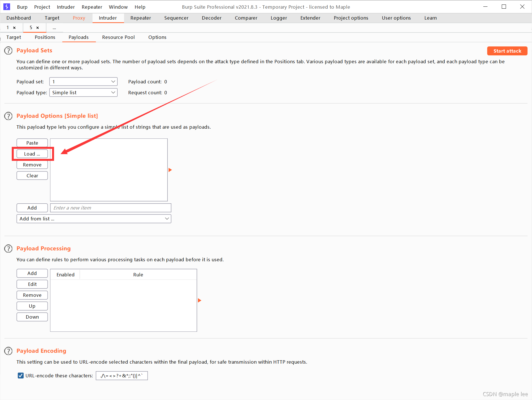Switch to the Target main tab
The image size is (532, 400).
click(52, 18)
